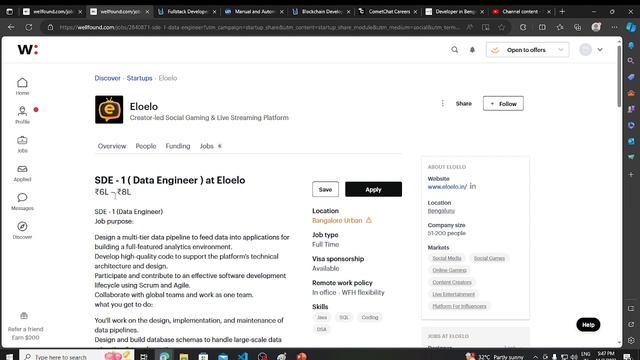Switch to the CometChat Careers browser tab
Screen dimensions: 640x360
point(388,11)
